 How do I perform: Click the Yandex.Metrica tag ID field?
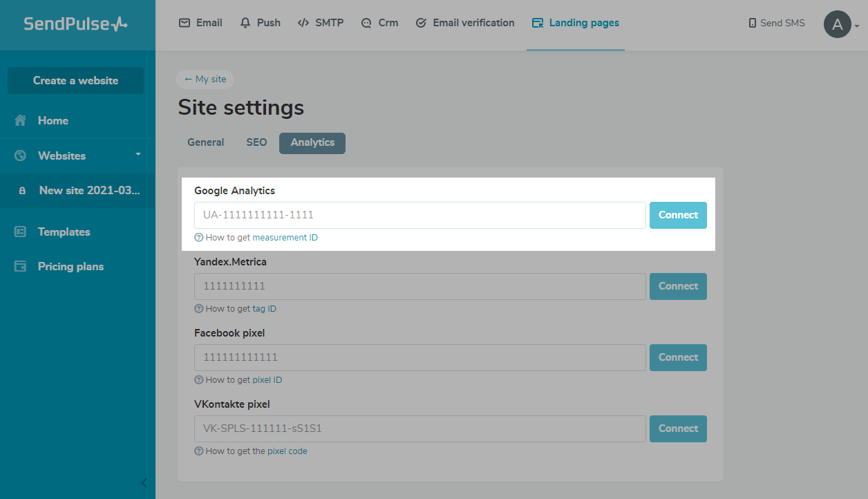[x=419, y=286]
